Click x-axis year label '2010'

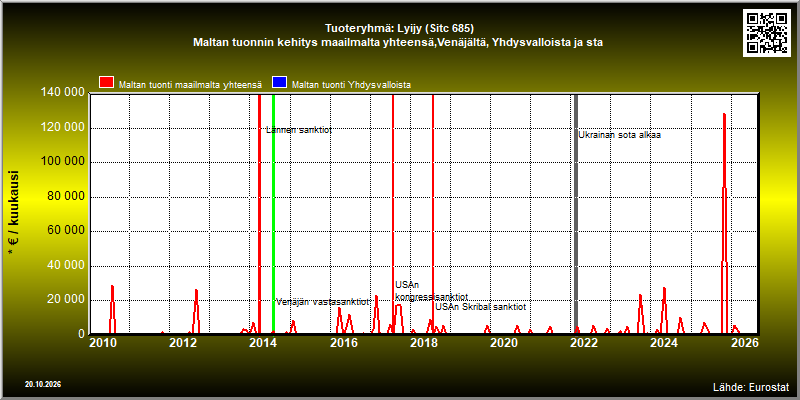coord(103,343)
